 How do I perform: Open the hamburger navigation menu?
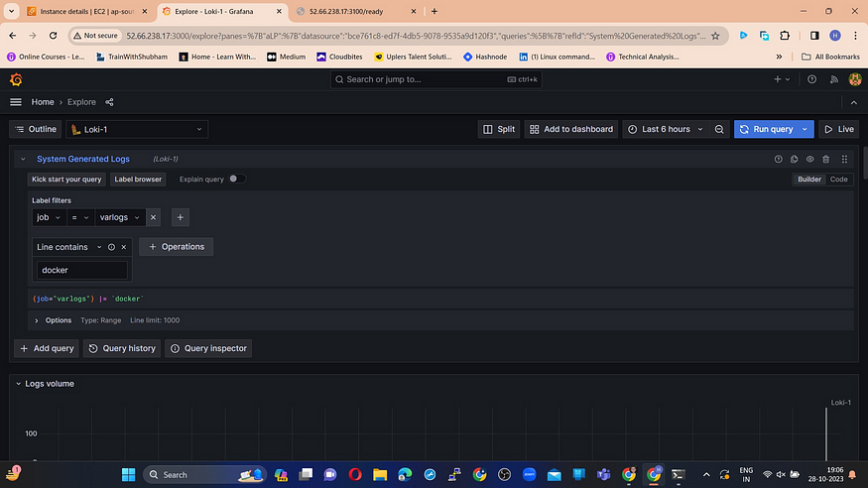point(16,102)
